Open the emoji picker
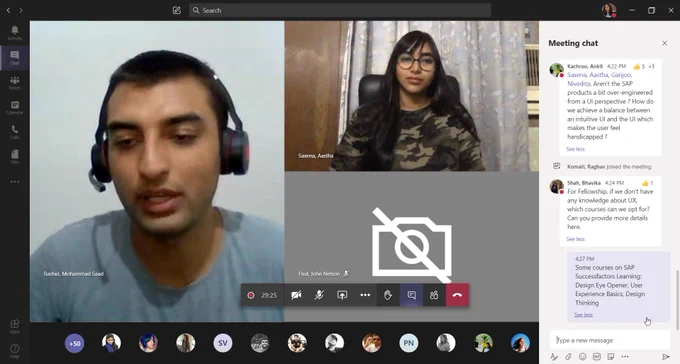680x364 pixels. (x=582, y=357)
